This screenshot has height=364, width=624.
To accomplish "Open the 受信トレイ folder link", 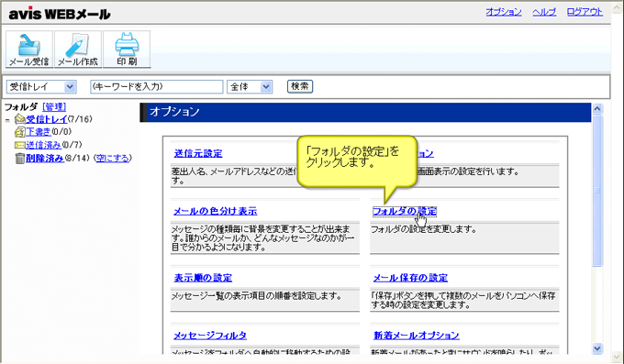I will pos(47,119).
